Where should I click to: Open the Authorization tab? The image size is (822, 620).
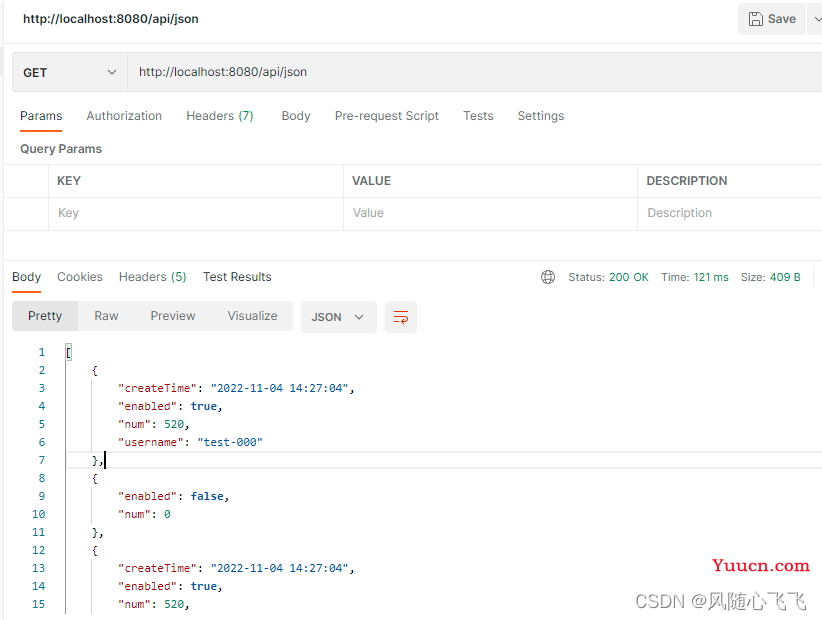(x=124, y=116)
